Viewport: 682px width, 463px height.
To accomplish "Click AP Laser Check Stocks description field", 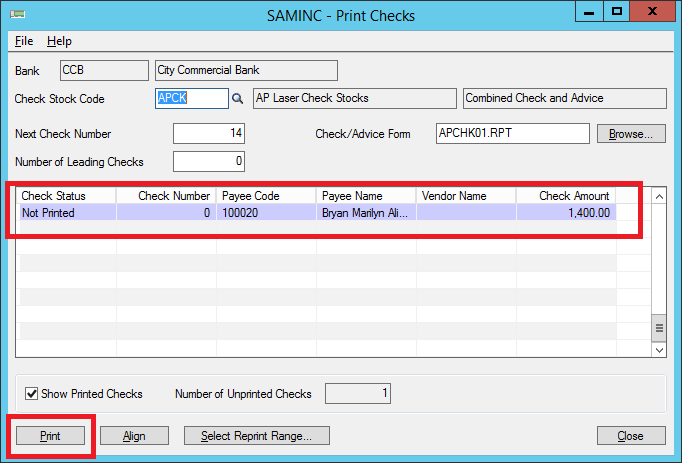I will coord(355,98).
